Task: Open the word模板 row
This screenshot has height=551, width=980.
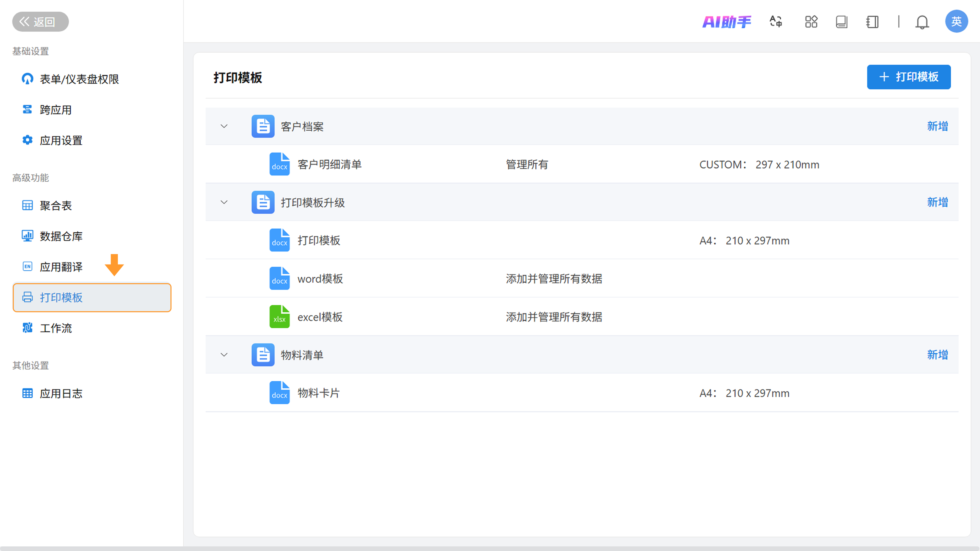Action: coord(320,279)
